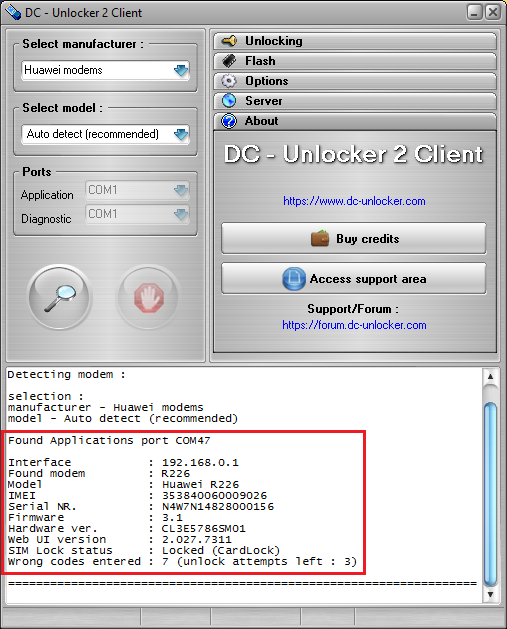Switch to the Unlocking tab

(355, 41)
